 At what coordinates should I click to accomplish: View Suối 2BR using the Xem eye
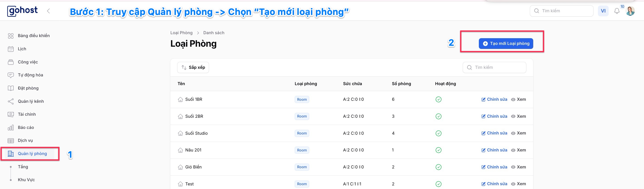(518, 116)
